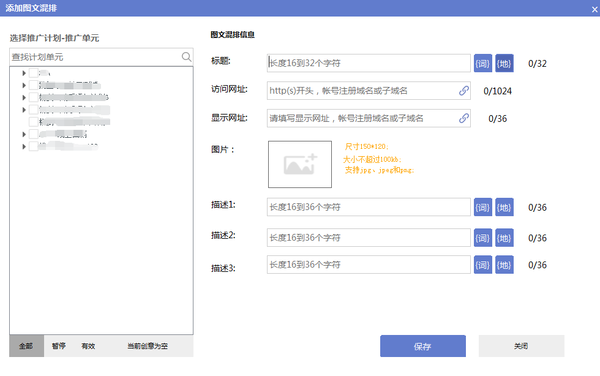Check the sixth plan's checkbox in the tree
Screen dimensions: 600x376
tap(33, 134)
